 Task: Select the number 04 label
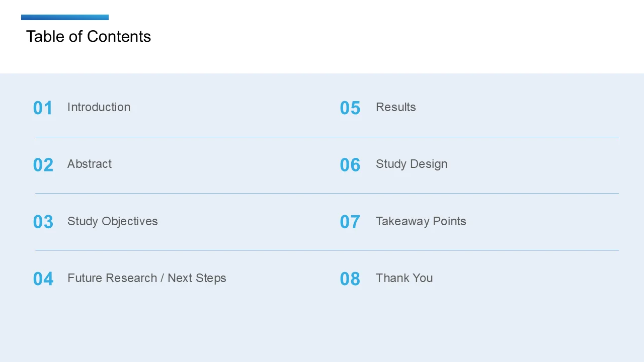(x=43, y=279)
